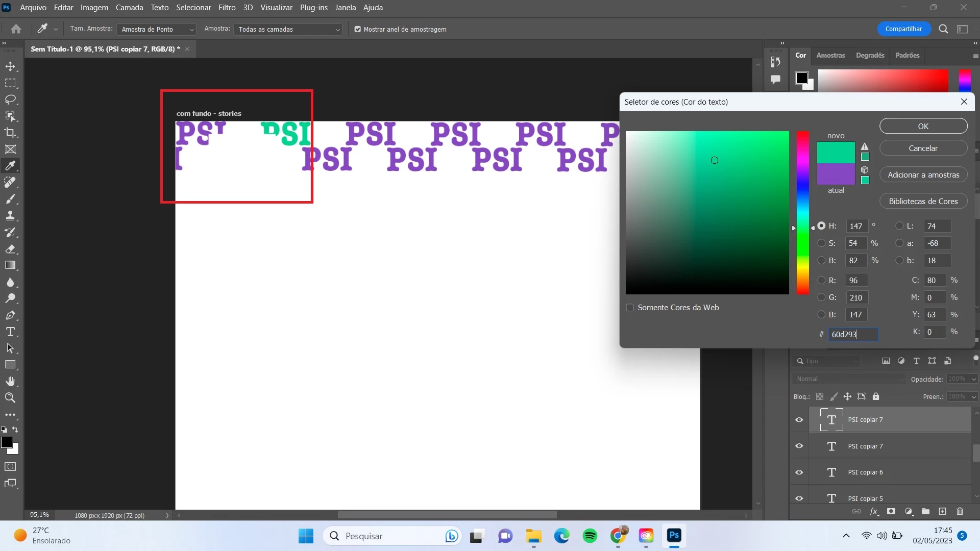Select the Crop tool
Viewport: 980px width, 551px height.
(10, 133)
